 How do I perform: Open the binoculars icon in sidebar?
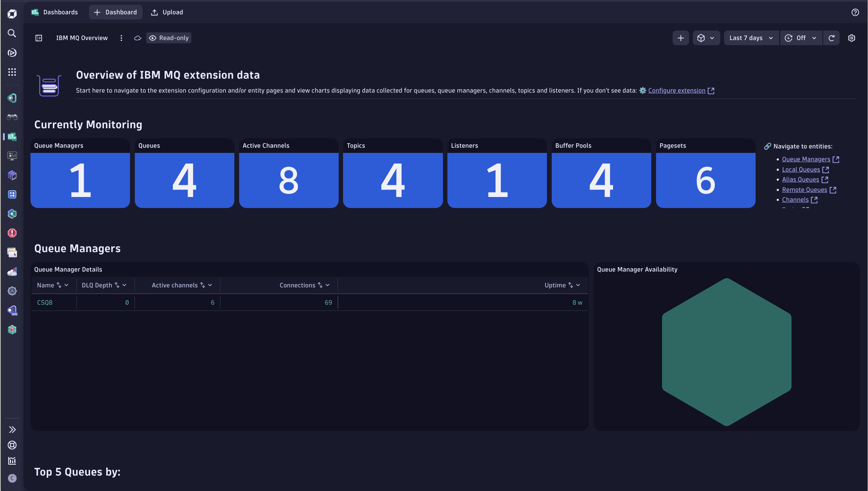(12, 117)
